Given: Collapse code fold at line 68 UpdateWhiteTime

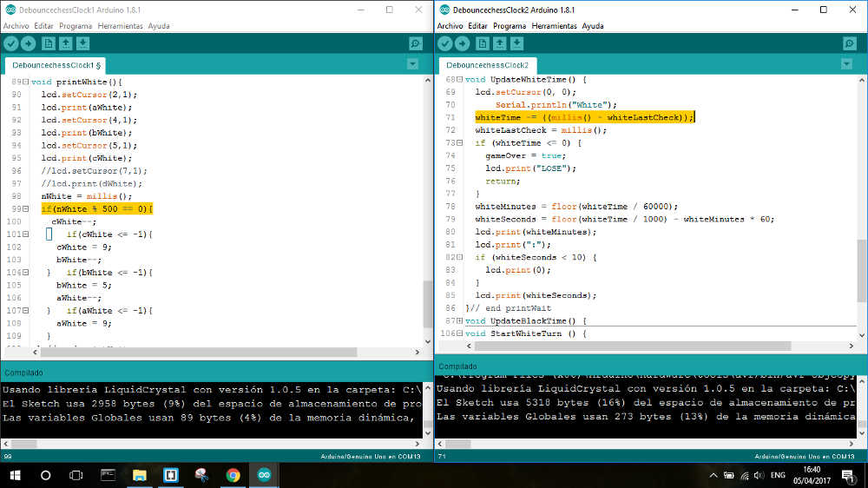Looking at the screenshot, I should click(459, 80).
